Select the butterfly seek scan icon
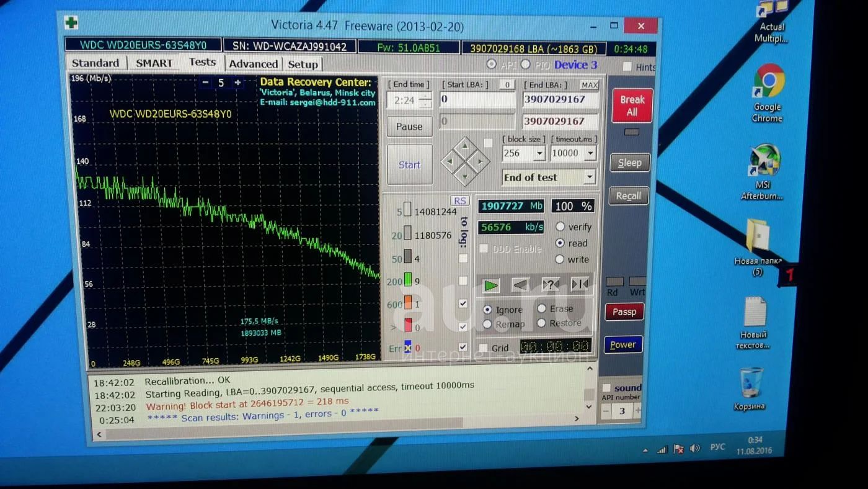The image size is (868, 489). pyautogui.click(x=580, y=284)
